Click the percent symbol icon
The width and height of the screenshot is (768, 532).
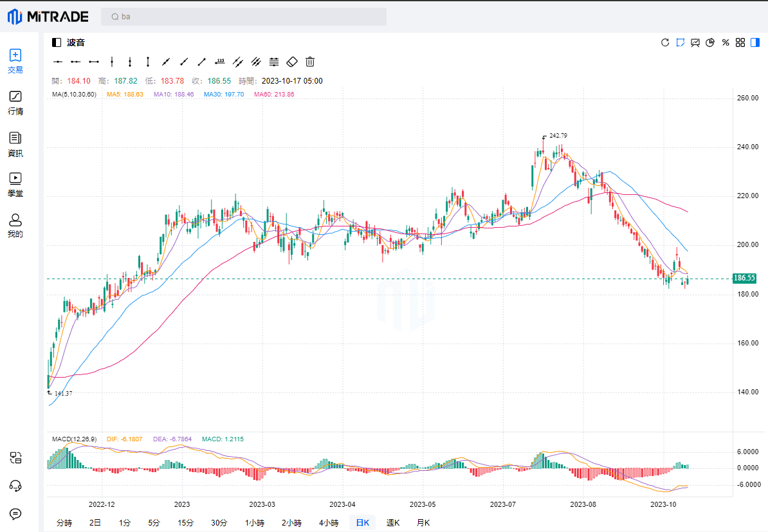[x=726, y=42]
